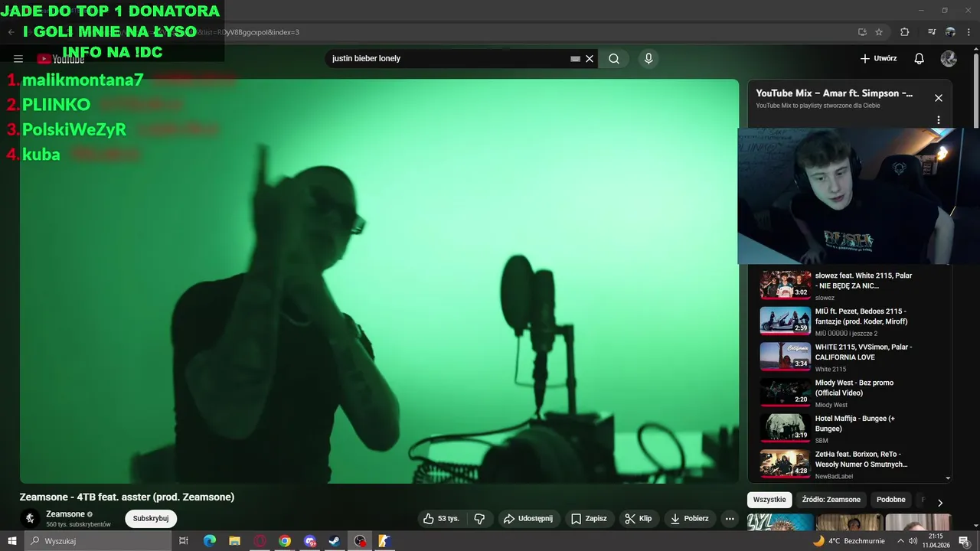Open the Chrome media control icon
Image resolution: width=980 pixels, height=551 pixels.
click(x=932, y=32)
